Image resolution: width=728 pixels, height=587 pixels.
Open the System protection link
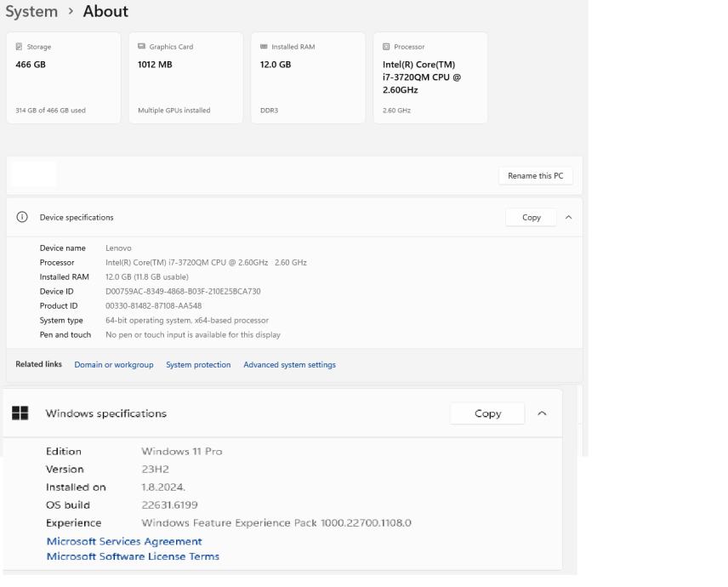click(198, 365)
